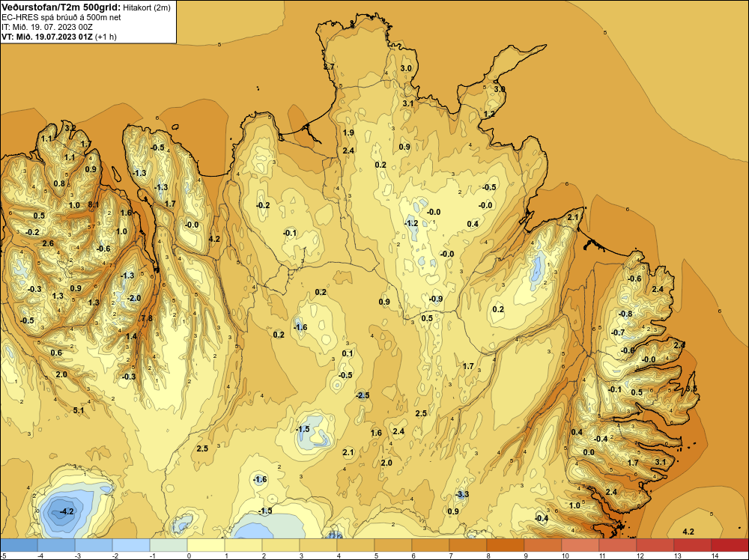Click the '1.4' temperature value
This screenshot has width=749, height=560.
[x=131, y=337]
